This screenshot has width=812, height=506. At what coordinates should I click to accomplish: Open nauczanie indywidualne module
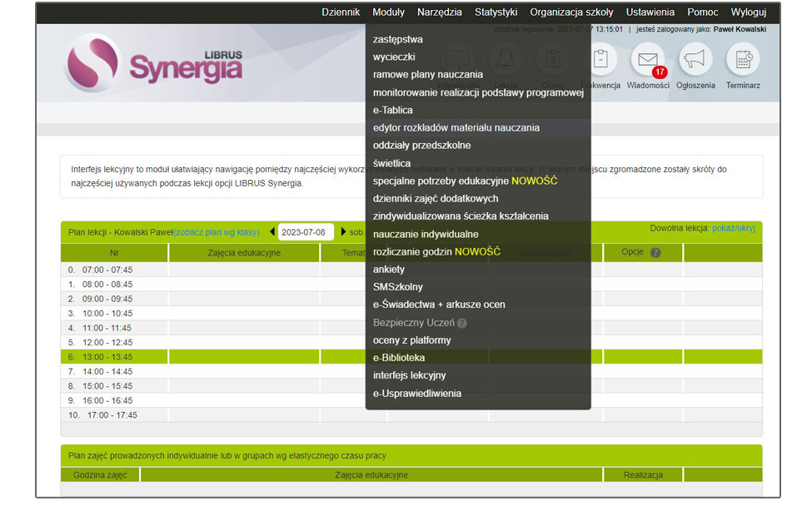point(426,235)
